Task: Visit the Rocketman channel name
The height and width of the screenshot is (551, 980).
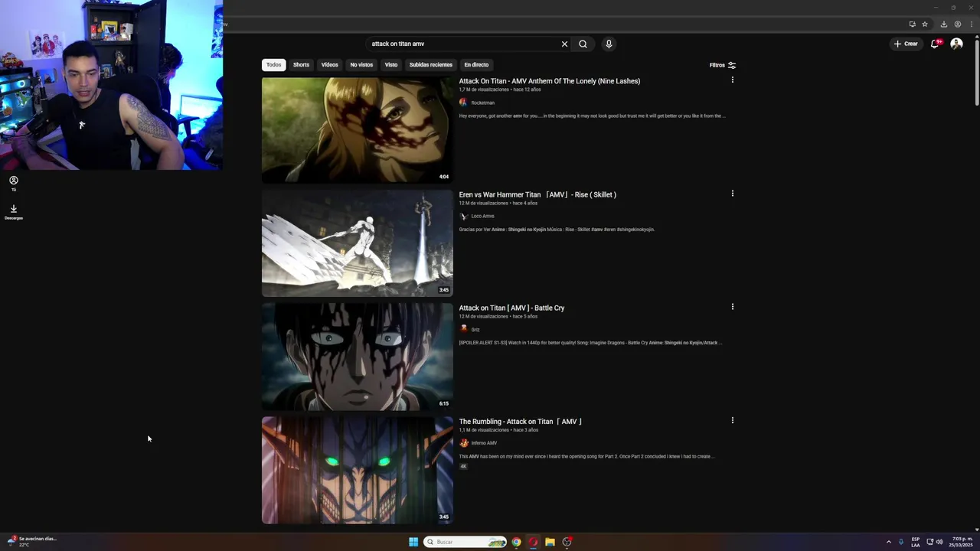Action: (482, 103)
